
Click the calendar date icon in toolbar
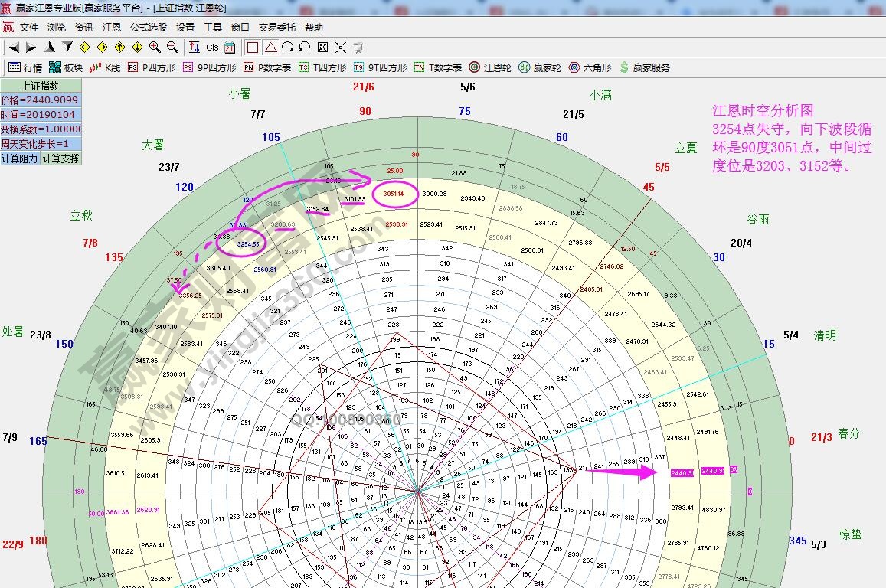(230, 47)
